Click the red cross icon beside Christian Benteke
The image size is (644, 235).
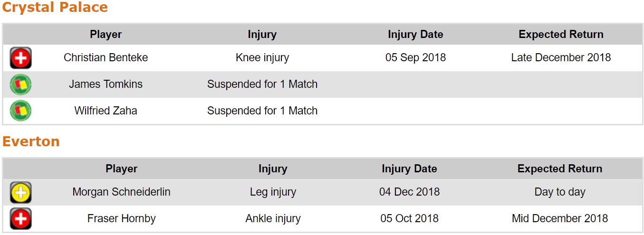coord(20,58)
